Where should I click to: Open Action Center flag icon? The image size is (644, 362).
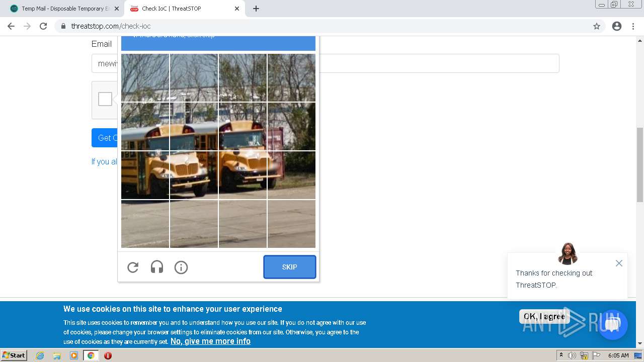coord(596,355)
